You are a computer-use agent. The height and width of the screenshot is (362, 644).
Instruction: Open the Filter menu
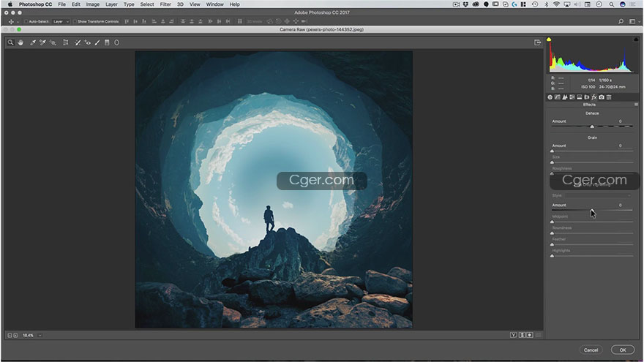(165, 4)
